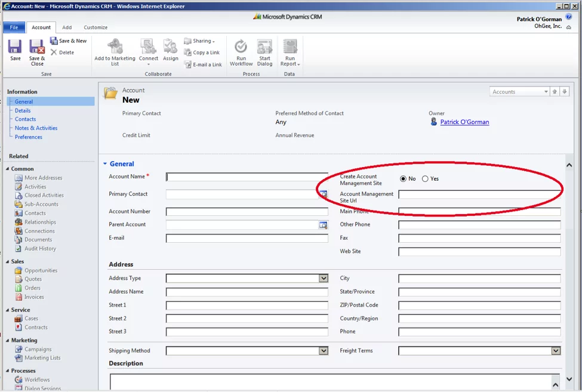Click form scrollbar down arrow
The image size is (582, 392).
click(569, 379)
